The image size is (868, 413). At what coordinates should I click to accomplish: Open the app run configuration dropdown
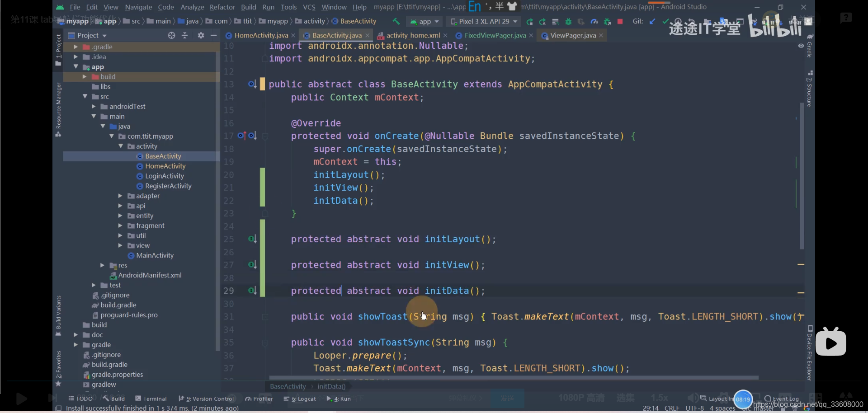pos(425,21)
